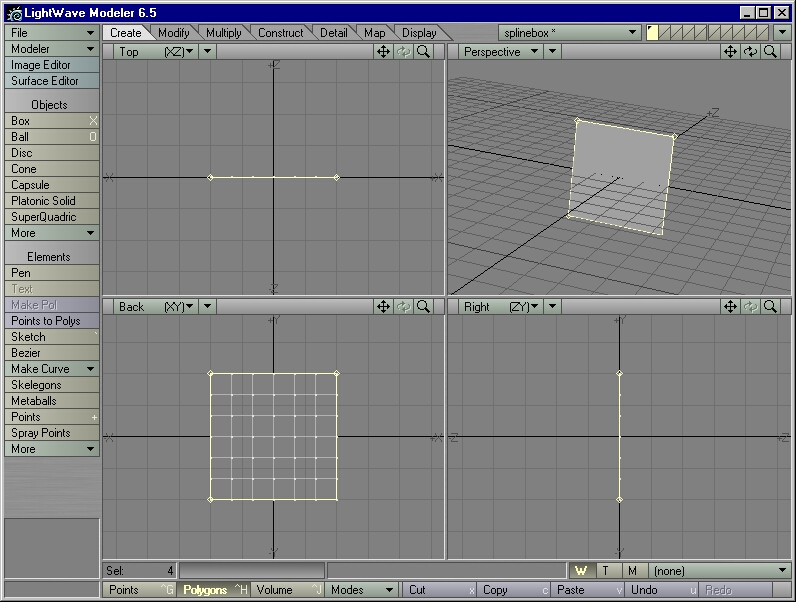Click the zoom magnifier in Right viewport

770,307
